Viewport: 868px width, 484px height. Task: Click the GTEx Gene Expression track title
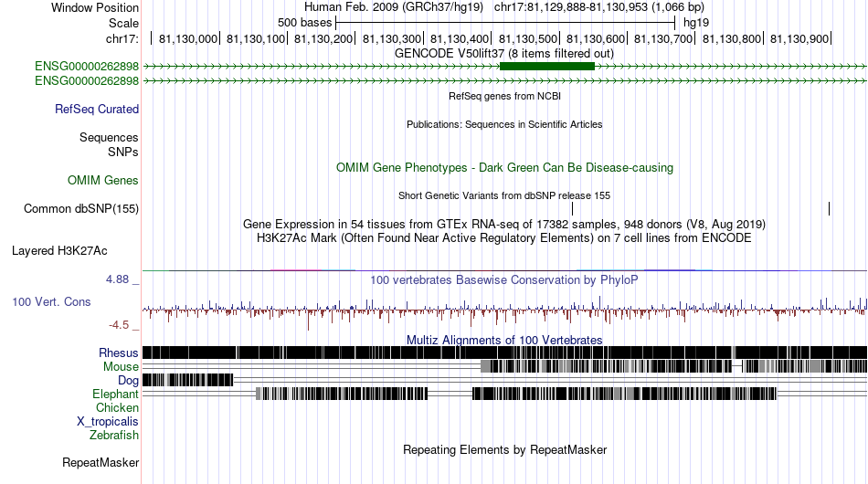504,224
